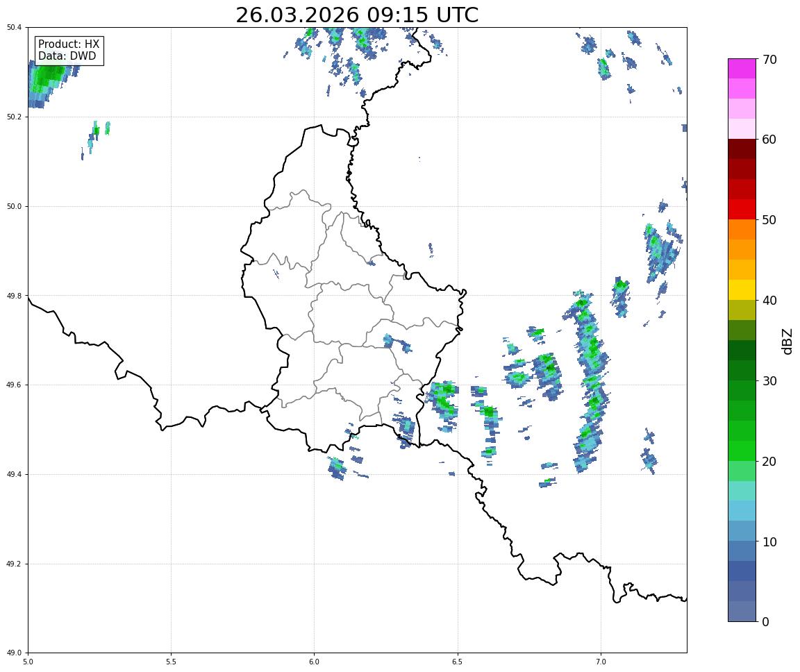Click the 'dBZ' colorbar label

click(787, 341)
